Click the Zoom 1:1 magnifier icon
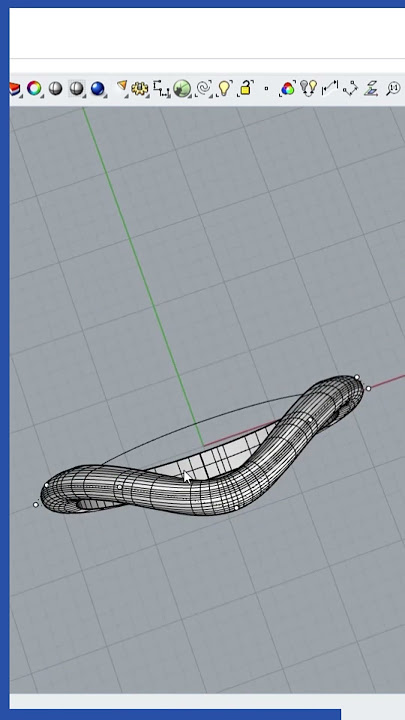 point(393,88)
